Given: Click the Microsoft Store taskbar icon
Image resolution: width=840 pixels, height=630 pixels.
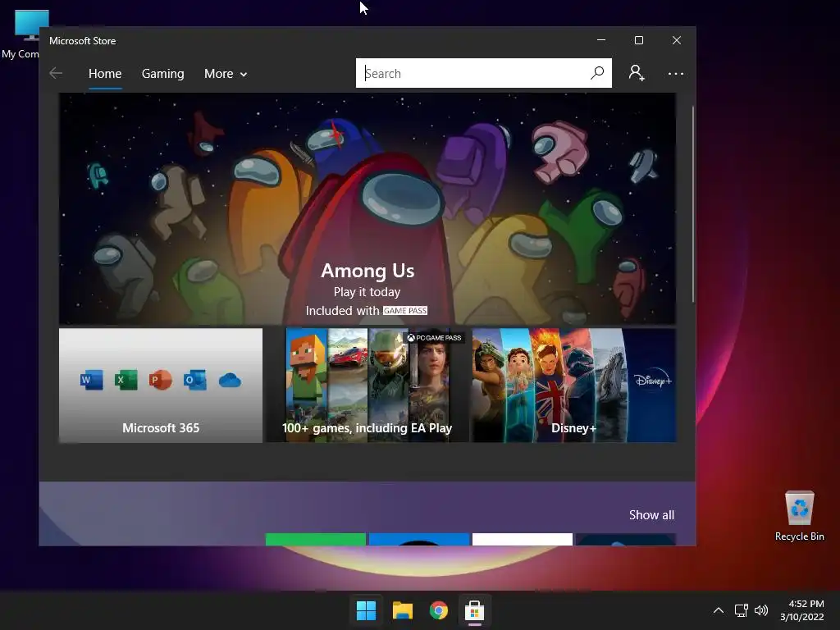Looking at the screenshot, I should tap(475, 610).
